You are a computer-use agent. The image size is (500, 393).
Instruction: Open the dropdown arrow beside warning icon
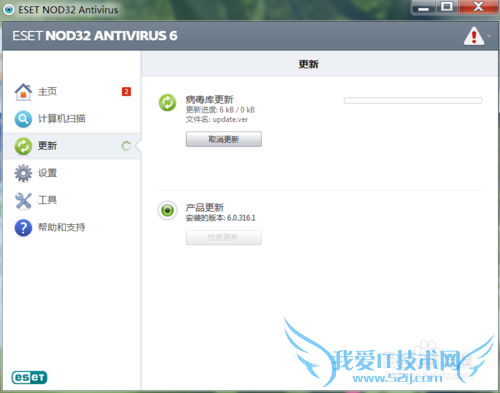(489, 36)
